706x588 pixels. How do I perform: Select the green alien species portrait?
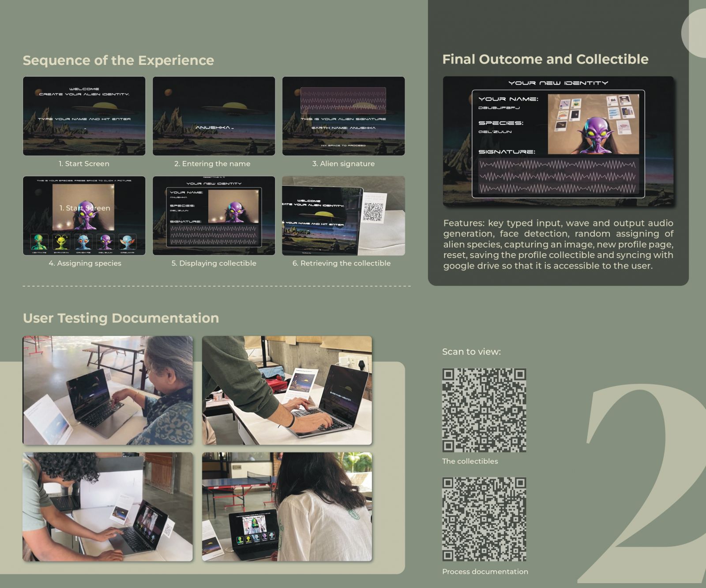pyautogui.click(x=39, y=242)
